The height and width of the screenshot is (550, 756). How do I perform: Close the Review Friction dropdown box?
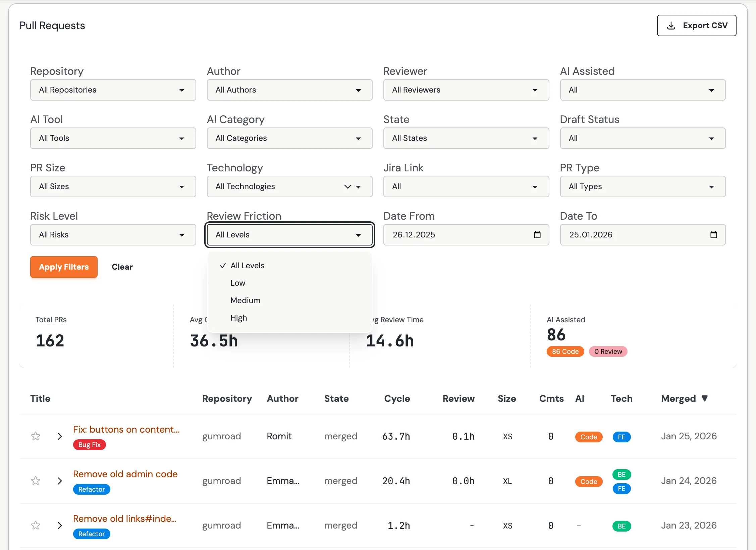click(289, 235)
